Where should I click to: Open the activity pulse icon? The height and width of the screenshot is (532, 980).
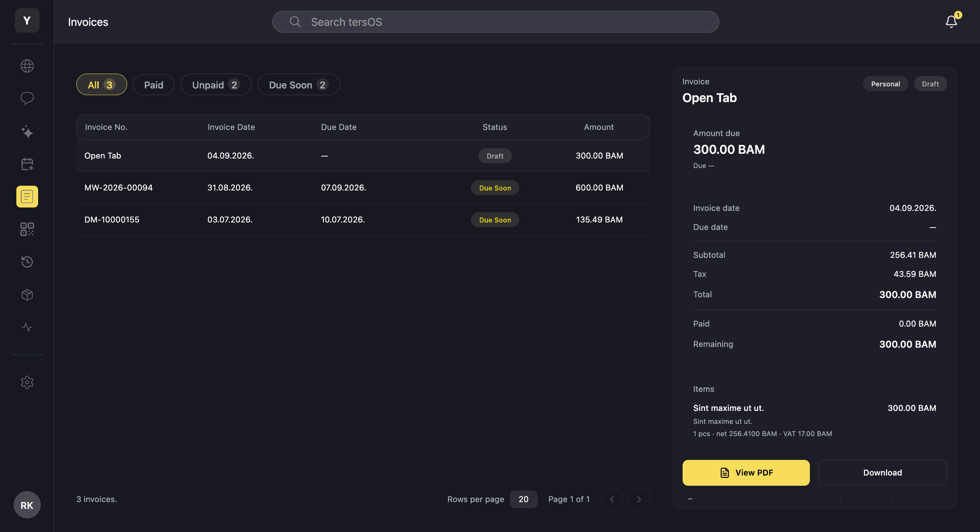tap(27, 328)
